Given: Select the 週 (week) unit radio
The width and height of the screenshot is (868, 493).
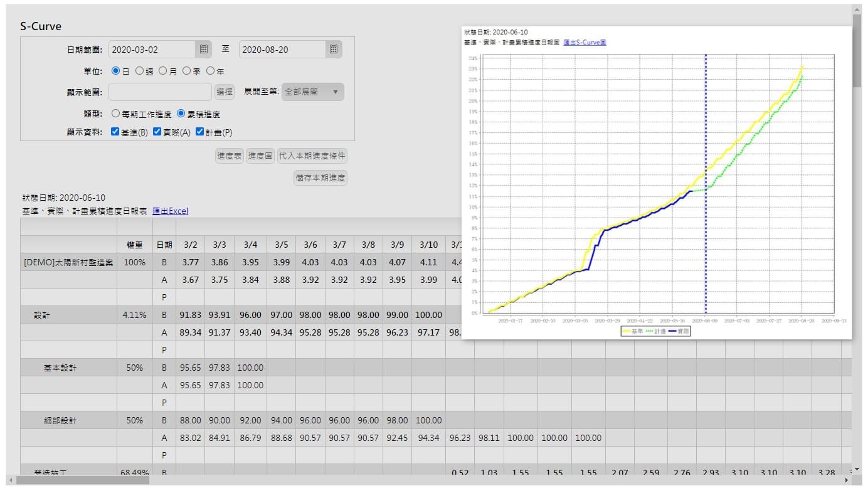Looking at the screenshot, I should click(x=139, y=71).
